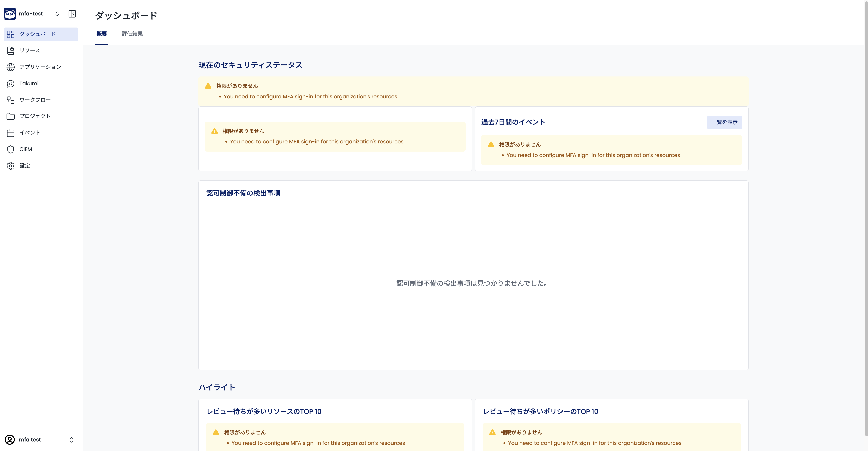The height and width of the screenshot is (451, 868).
Task: Click the イベント calendar icon
Action: tap(11, 133)
